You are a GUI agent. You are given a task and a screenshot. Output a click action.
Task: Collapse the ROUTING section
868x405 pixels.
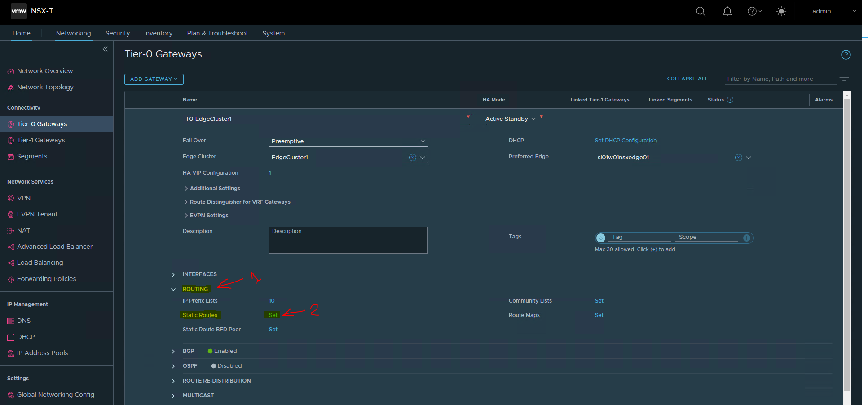pos(173,290)
